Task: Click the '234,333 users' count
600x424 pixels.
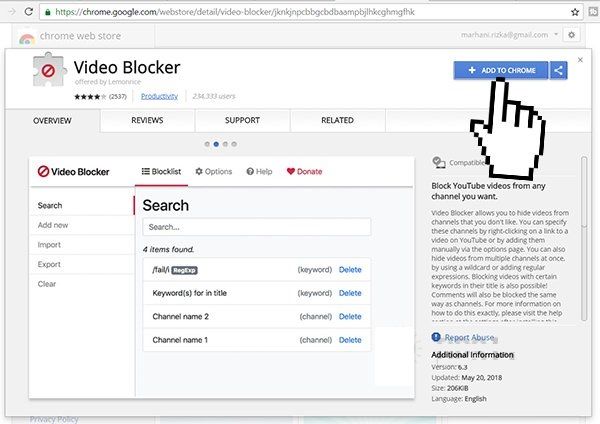Action: (x=214, y=96)
